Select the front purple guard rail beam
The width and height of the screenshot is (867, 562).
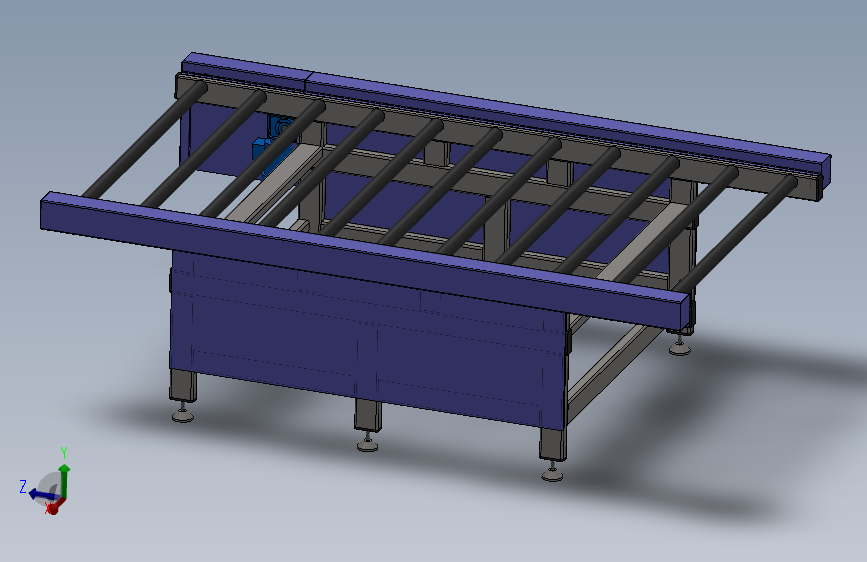click(365, 260)
